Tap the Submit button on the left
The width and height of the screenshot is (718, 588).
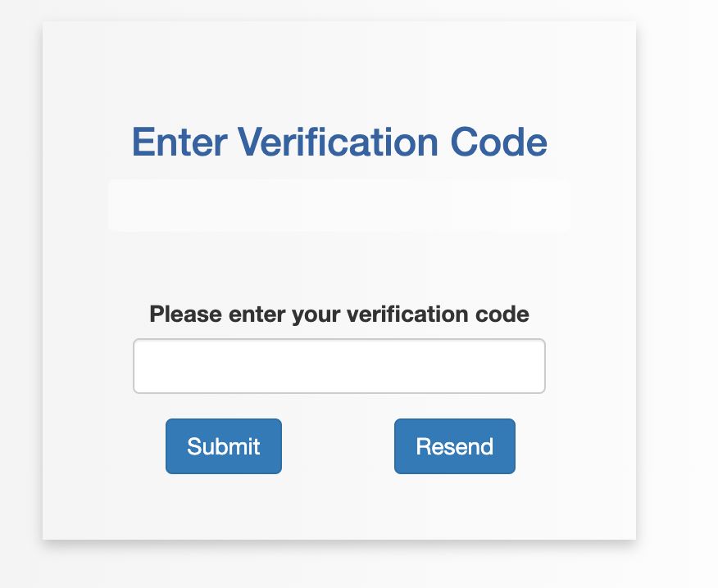tap(223, 446)
